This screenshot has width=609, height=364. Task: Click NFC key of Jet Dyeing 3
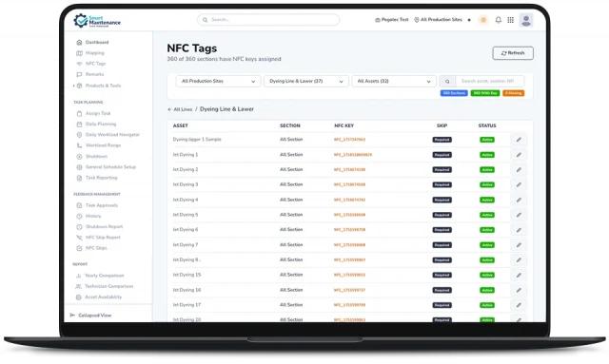(349, 185)
